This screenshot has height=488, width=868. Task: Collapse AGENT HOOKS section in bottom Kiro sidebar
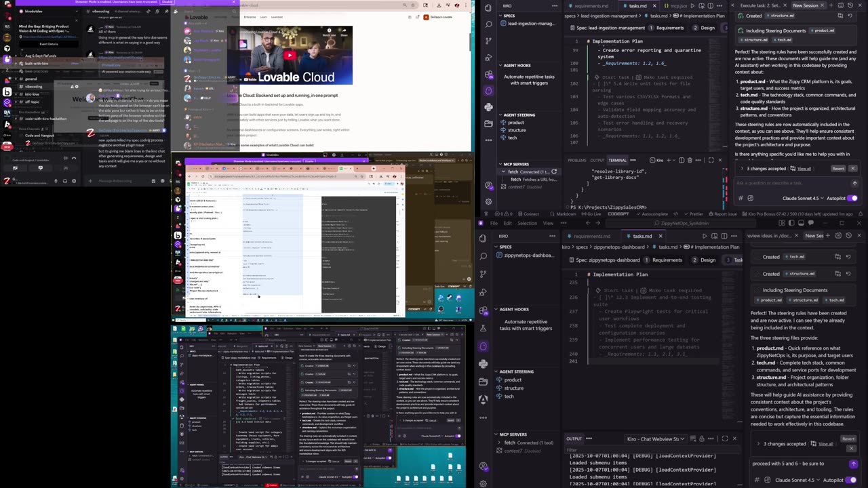coord(514,309)
